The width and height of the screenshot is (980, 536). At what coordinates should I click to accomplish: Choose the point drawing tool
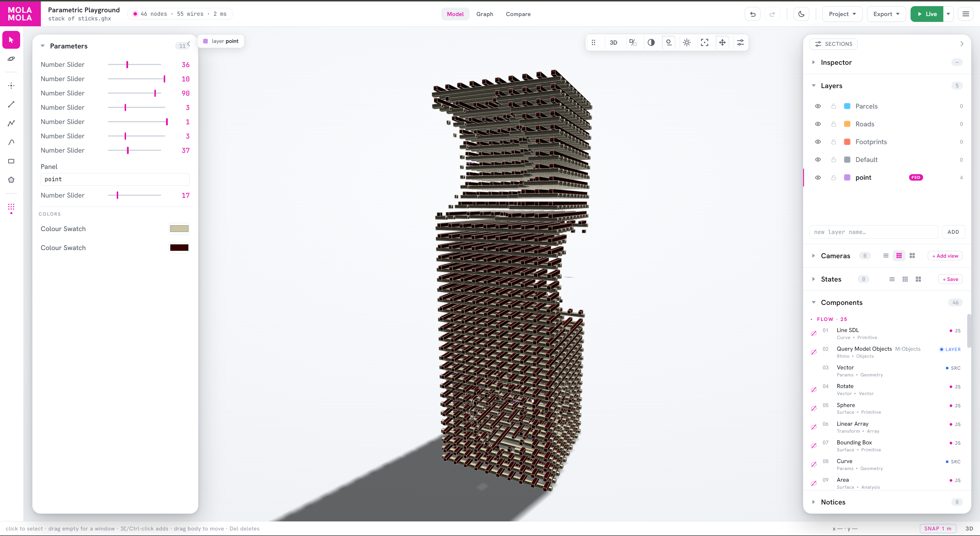11,85
